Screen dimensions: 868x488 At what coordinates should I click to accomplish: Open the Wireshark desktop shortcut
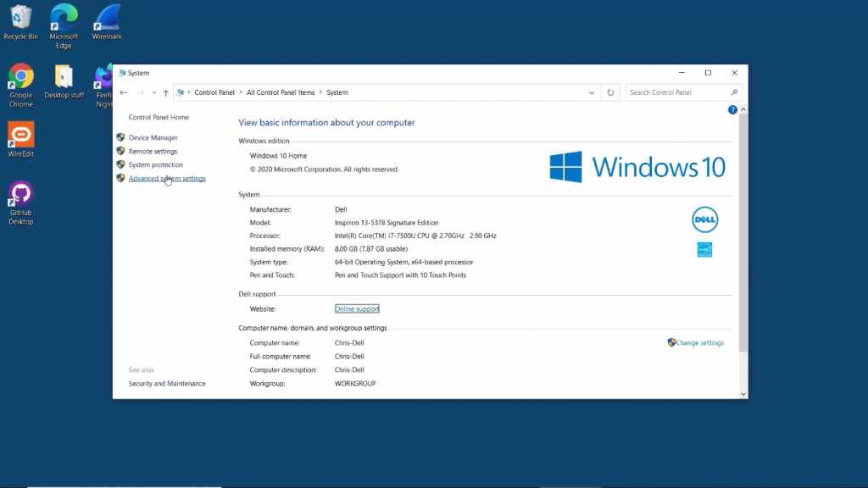click(x=107, y=22)
